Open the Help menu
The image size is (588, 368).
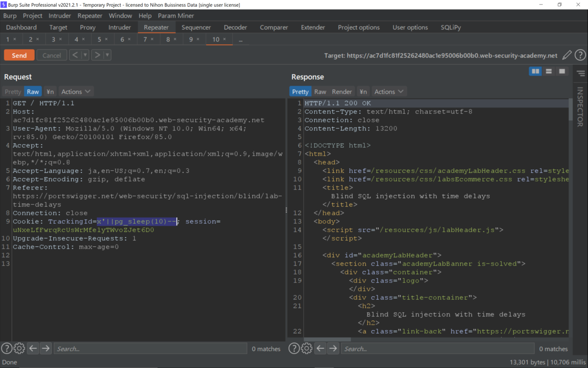(x=145, y=16)
